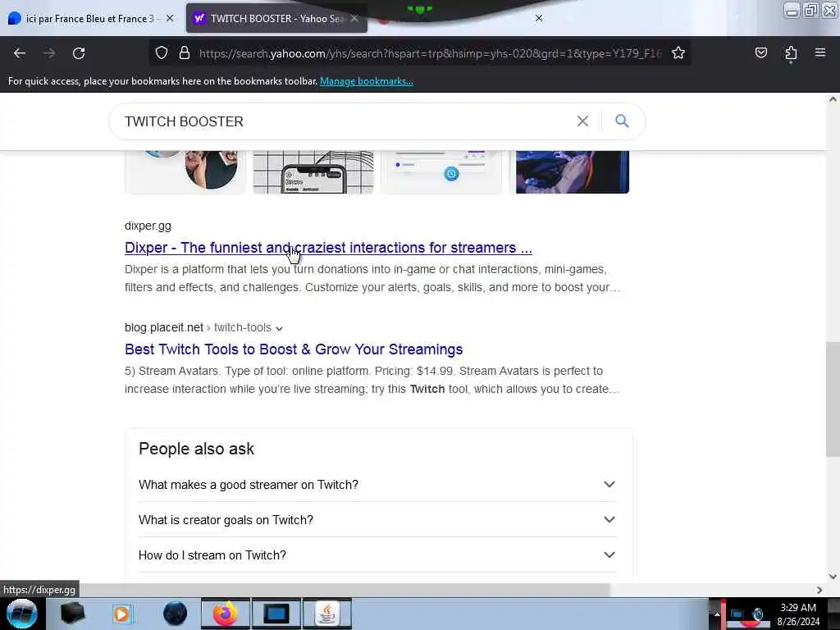Viewport: 840px width, 630px height.
Task: Expand What makes a good streamer question
Action: tap(377, 485)
